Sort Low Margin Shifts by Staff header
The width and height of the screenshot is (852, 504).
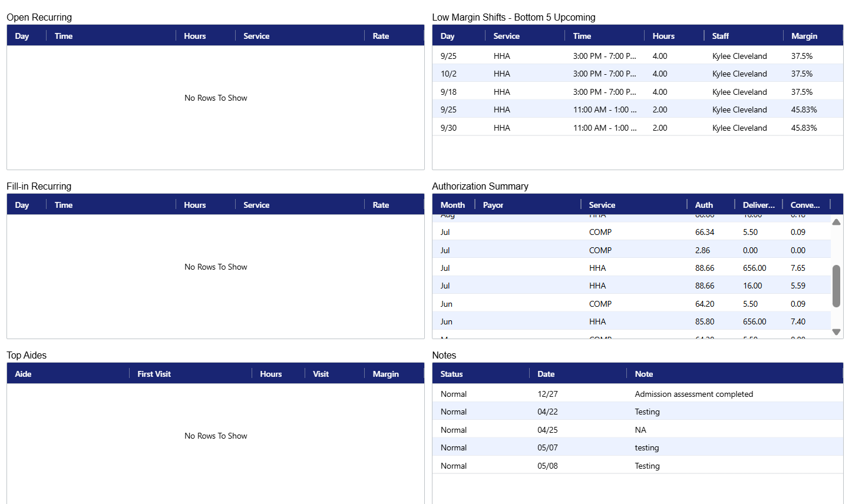pos(720,36)
